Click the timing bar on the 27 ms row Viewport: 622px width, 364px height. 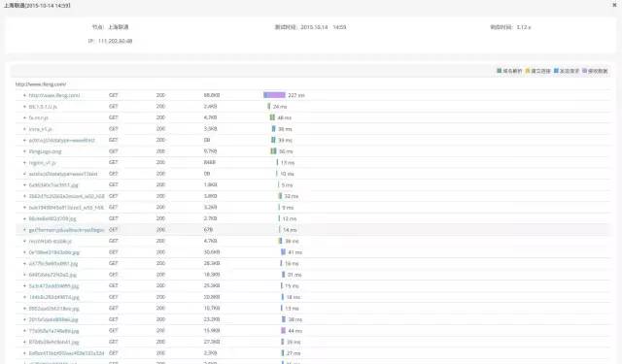coord(283,353)
